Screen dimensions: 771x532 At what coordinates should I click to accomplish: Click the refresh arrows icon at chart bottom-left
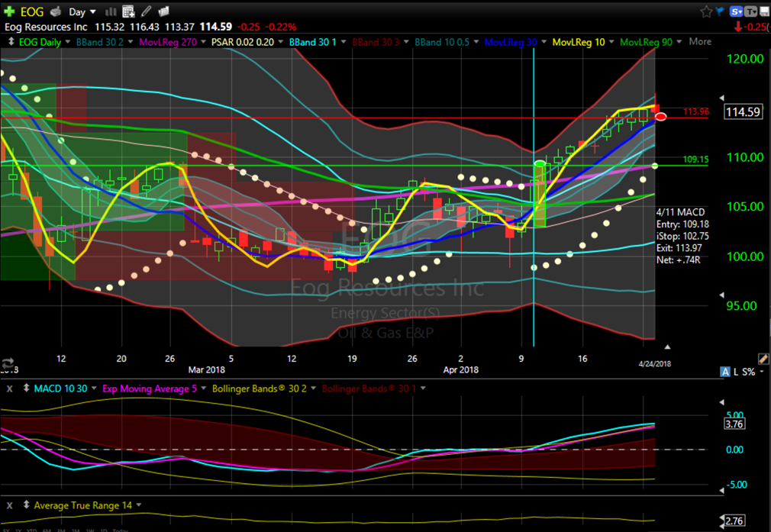pyautogui.click(x=8, y=363)
